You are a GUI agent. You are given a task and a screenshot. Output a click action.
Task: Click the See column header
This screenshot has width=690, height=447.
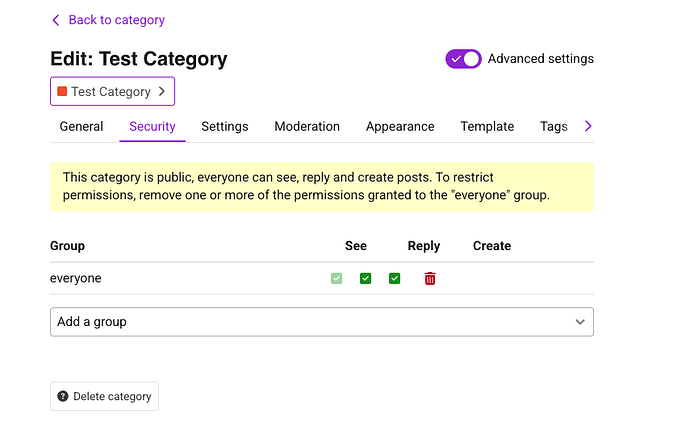pyautogui.click(x=356, y=246)
